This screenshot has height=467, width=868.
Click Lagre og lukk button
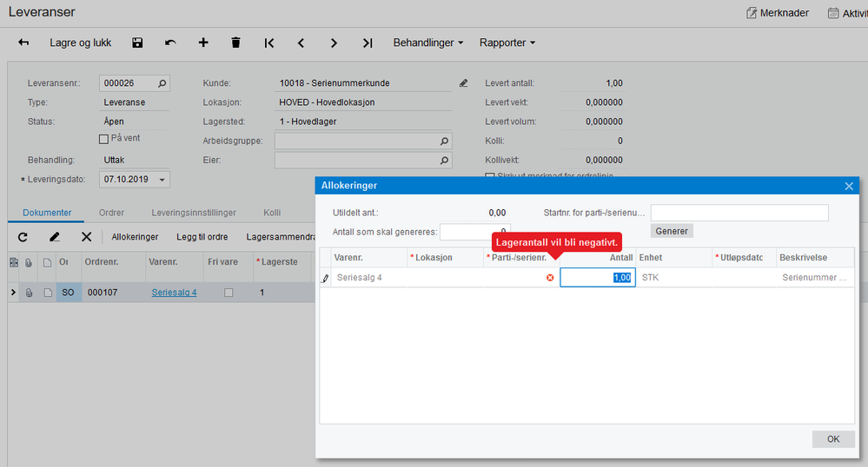point(80,43)
